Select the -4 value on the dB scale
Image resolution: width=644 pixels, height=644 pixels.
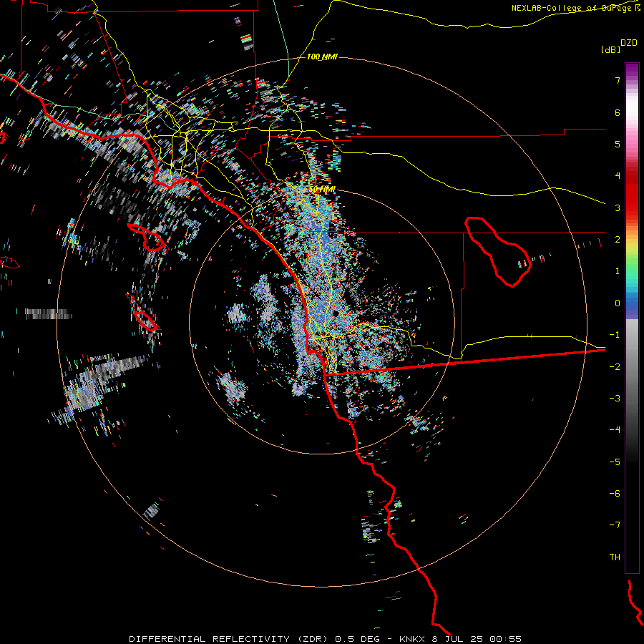point(615,429)
